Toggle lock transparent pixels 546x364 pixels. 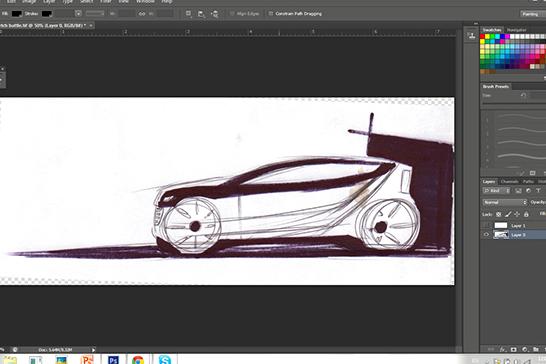(x=499, y=214)
